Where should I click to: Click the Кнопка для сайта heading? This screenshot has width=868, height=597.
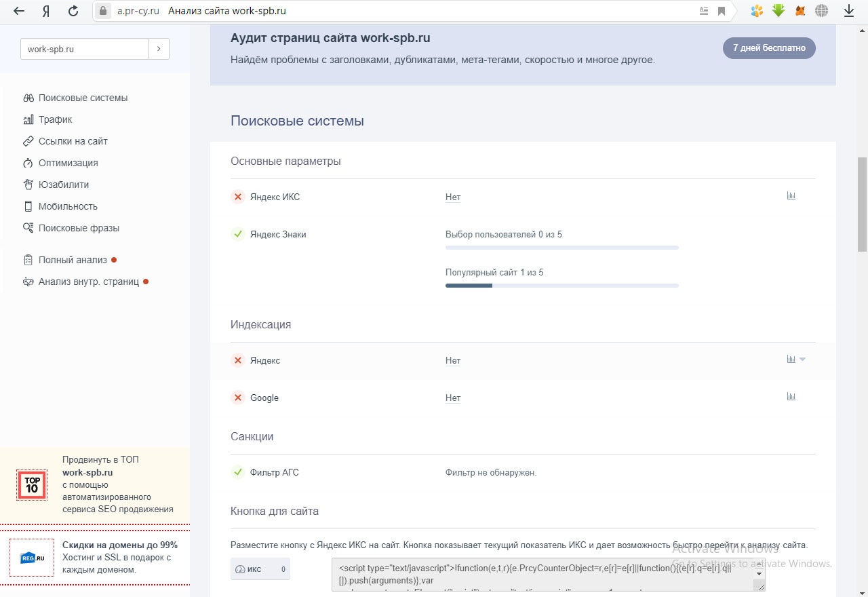[275, 512]
